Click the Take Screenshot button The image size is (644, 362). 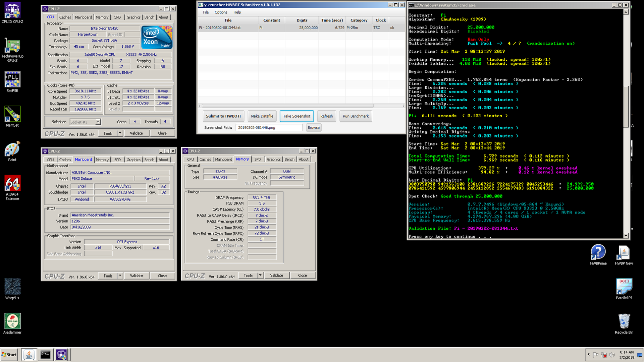click(x=297, y=116)
